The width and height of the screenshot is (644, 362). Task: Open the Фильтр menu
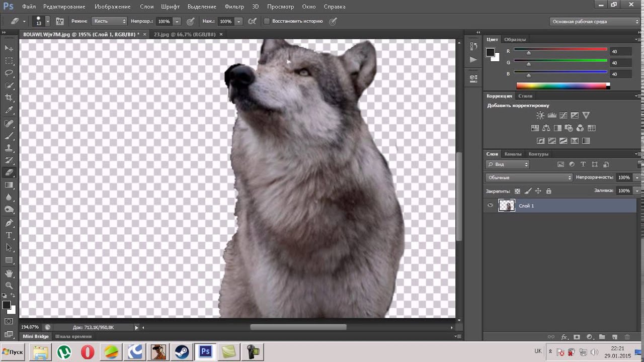(x=234, y=7)
